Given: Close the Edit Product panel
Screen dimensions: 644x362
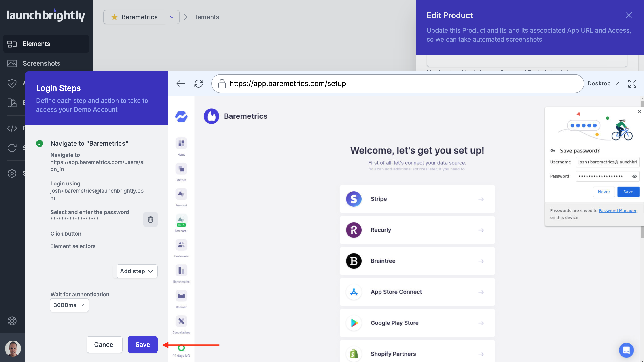Looking at the screenshot, I should [629, 15].
